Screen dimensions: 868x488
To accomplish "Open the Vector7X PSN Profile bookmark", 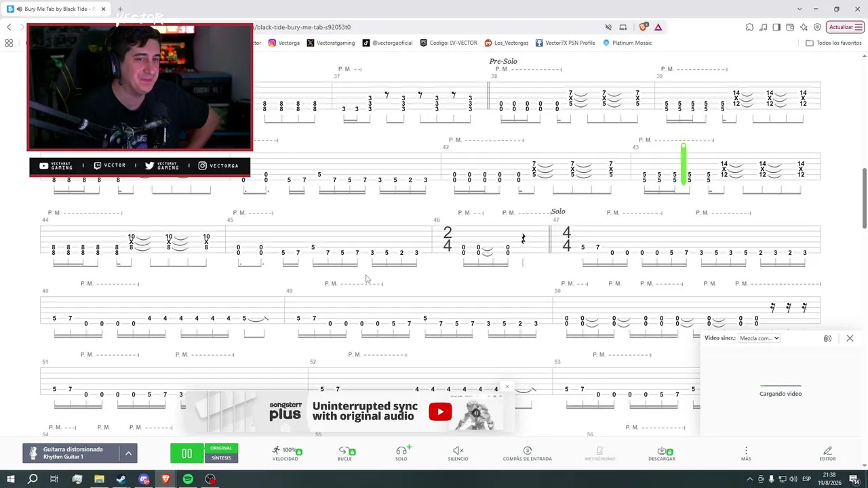I will 566,43.
